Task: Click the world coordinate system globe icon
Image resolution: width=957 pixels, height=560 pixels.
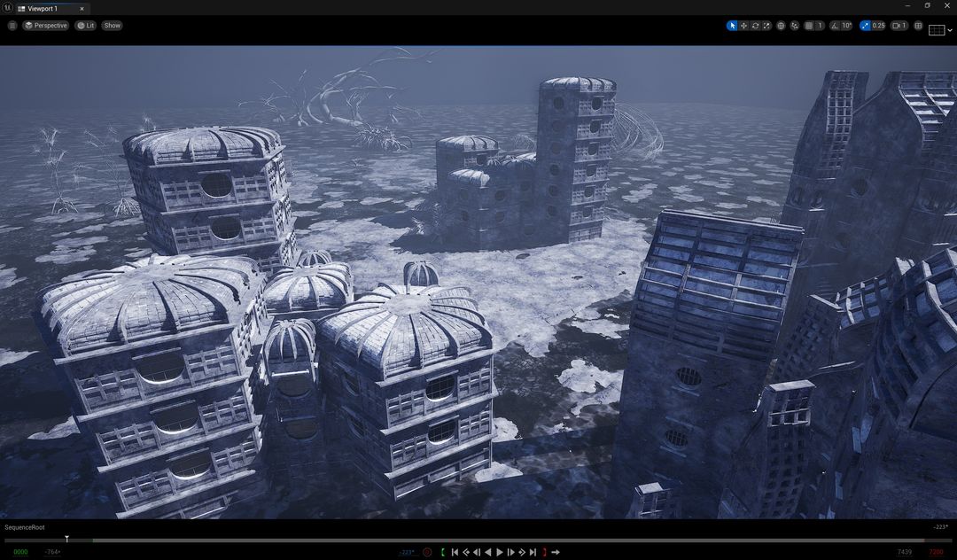Action: pyautogui.click(x=781, y=26)
